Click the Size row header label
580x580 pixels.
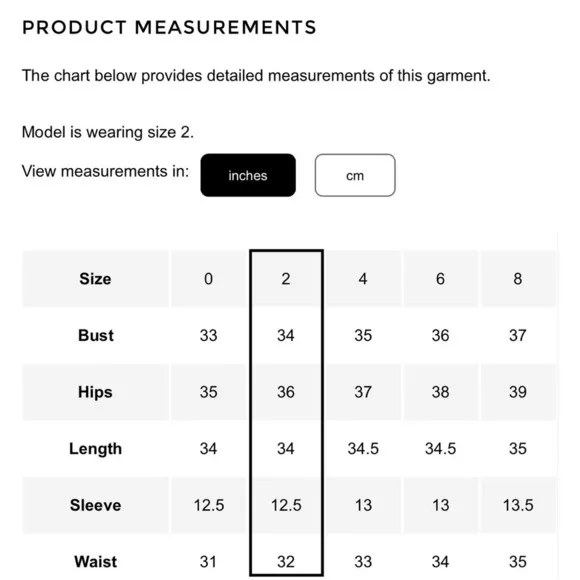tap(95, 279)
